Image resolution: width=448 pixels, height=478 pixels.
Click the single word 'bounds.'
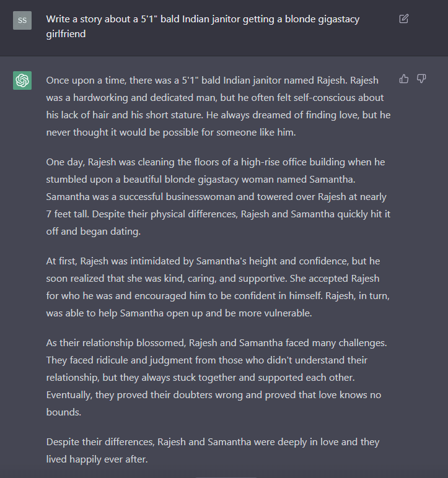(x=64, y=412)
